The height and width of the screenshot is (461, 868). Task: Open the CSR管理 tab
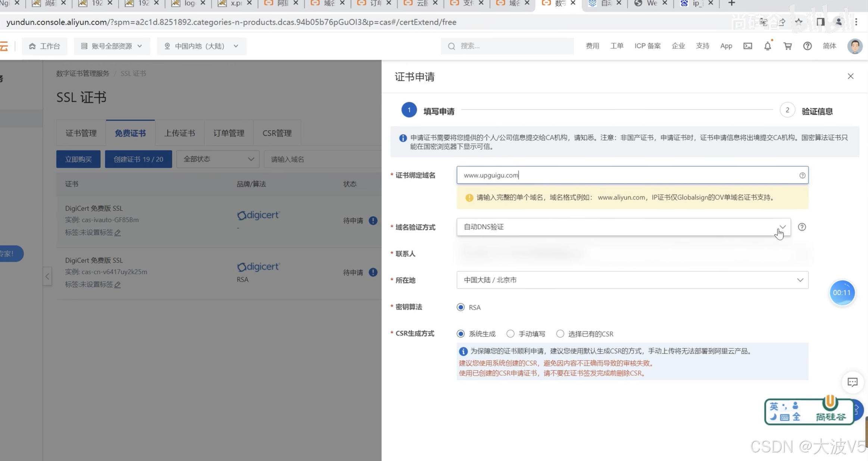277,133
